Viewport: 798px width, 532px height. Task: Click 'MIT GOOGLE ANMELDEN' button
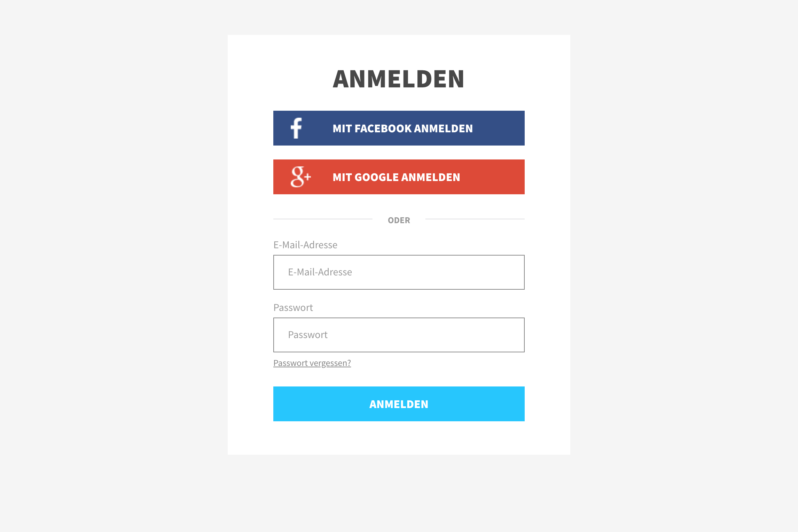pyautogui.click(x=399, y=176)
